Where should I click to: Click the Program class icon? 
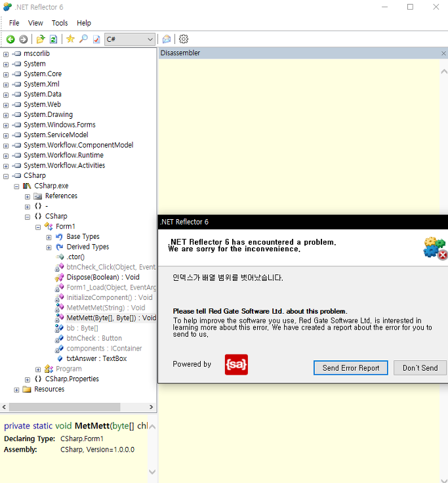click(x=49, y=369)
